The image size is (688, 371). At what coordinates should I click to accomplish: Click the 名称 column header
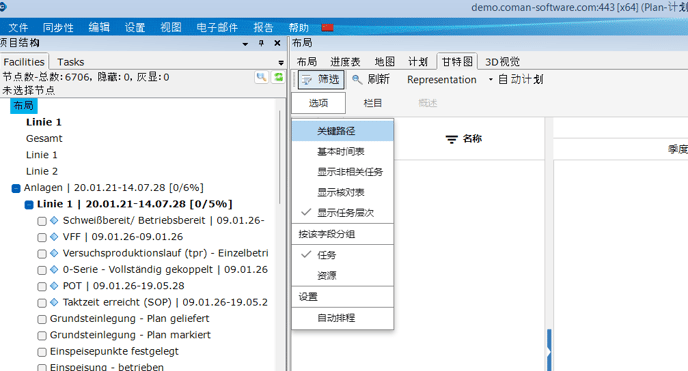point(472,139)
